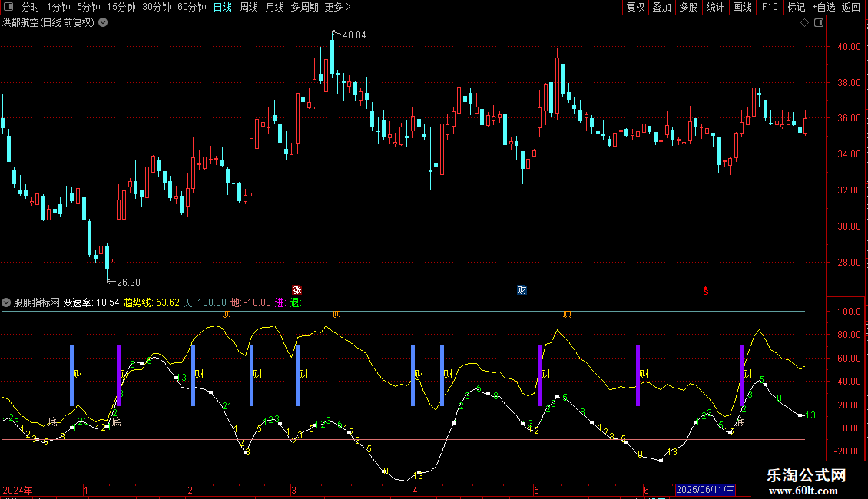Select the 60分钟 period tab
Image resolution: width=868 pixels, height=499 pixels.
191,7
